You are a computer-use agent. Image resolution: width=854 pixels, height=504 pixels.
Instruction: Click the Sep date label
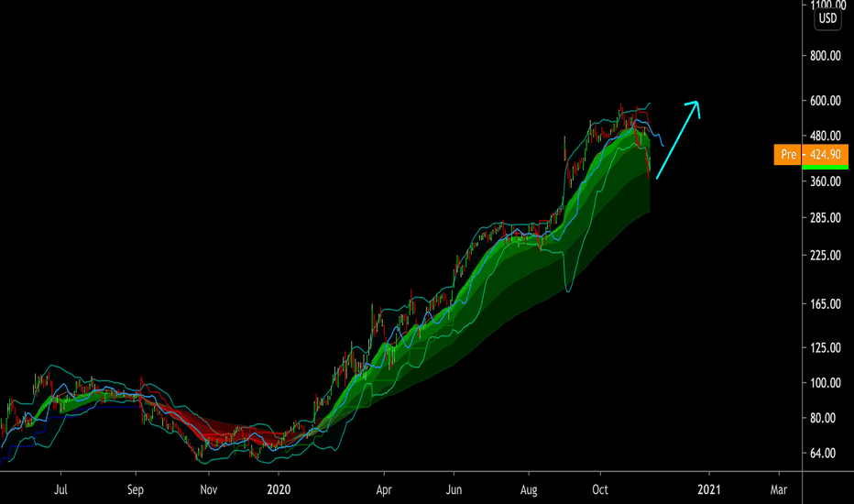(135, 489)
